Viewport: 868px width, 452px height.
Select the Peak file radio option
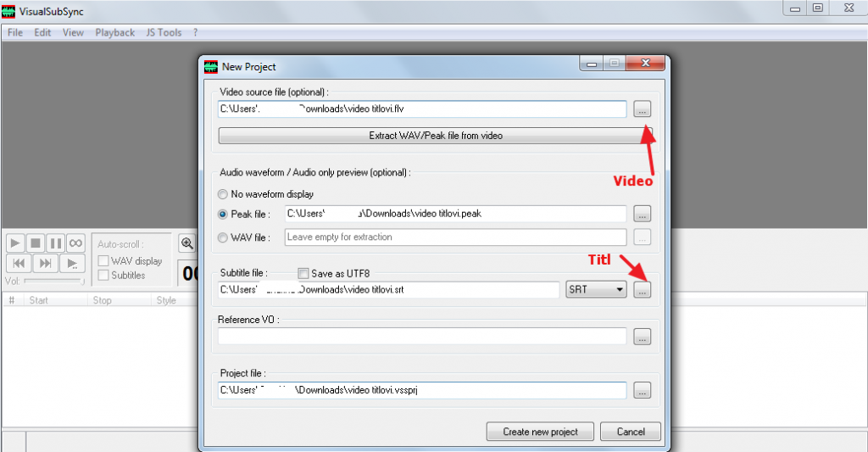coord(223,214)
